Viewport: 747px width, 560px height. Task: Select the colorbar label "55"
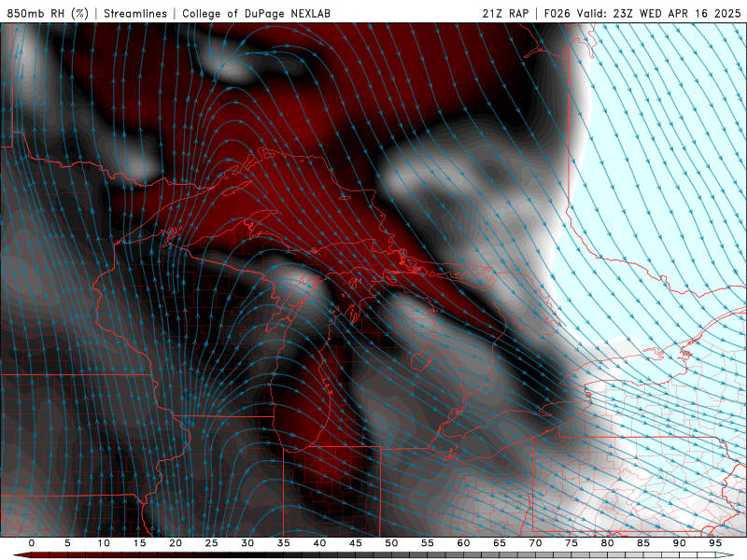pos(428,543)
